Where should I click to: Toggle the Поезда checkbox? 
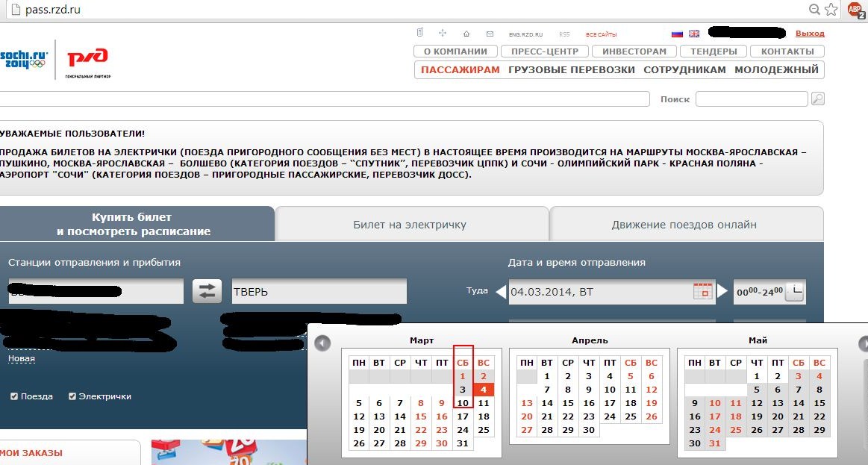(14, 396)
